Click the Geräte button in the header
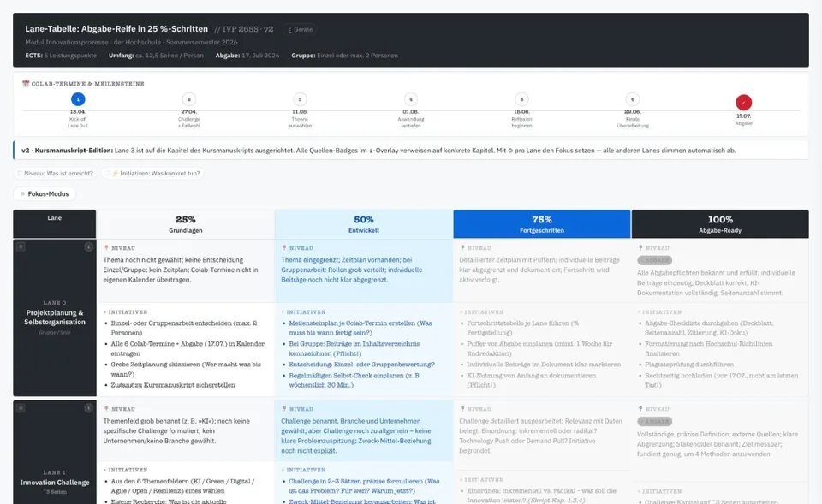Viewport: 822px width, 504px height. [x=300, y=29]
